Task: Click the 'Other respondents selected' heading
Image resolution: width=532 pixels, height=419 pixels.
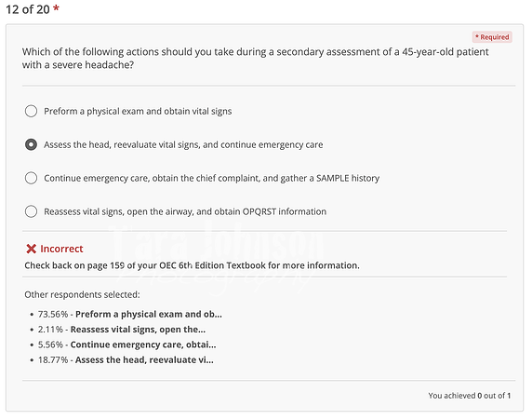Action: (82, 294)
